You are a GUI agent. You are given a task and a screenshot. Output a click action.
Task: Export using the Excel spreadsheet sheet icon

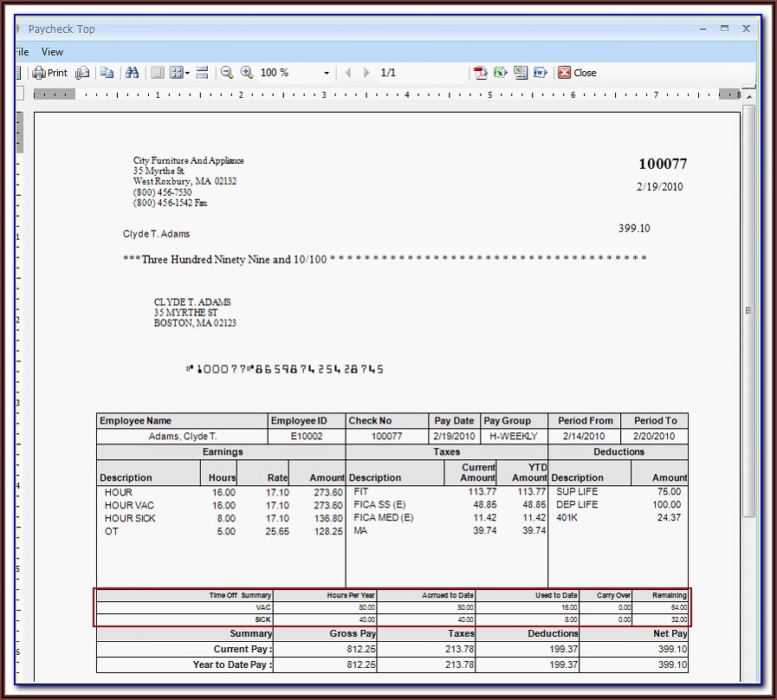[521, 73]
